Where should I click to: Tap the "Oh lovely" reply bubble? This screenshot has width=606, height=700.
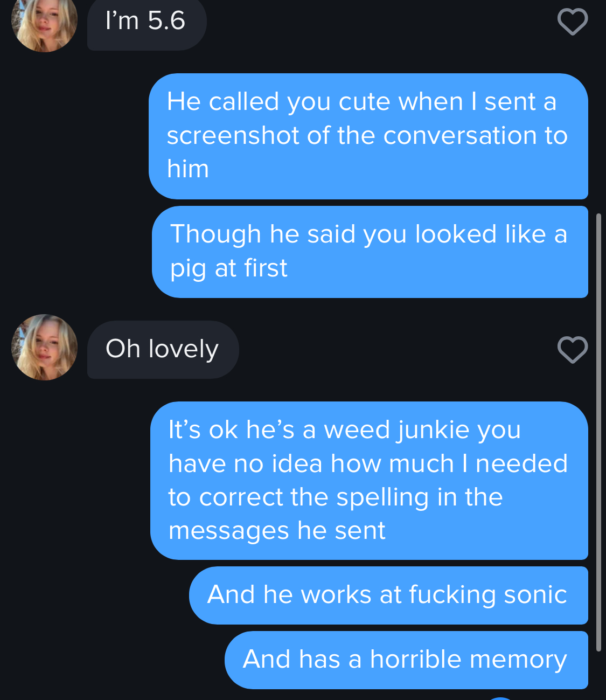click(163, 349)
